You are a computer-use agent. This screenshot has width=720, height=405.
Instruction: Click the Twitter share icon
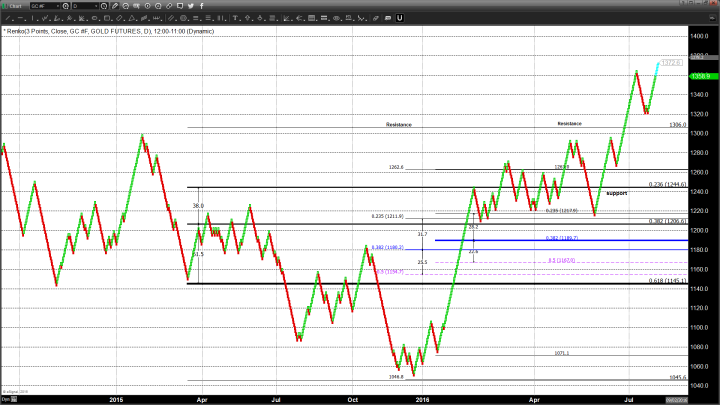190,6
